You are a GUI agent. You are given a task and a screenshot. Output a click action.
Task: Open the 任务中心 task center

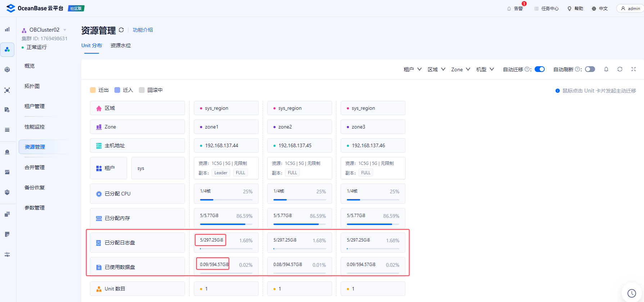pos(546,9)
